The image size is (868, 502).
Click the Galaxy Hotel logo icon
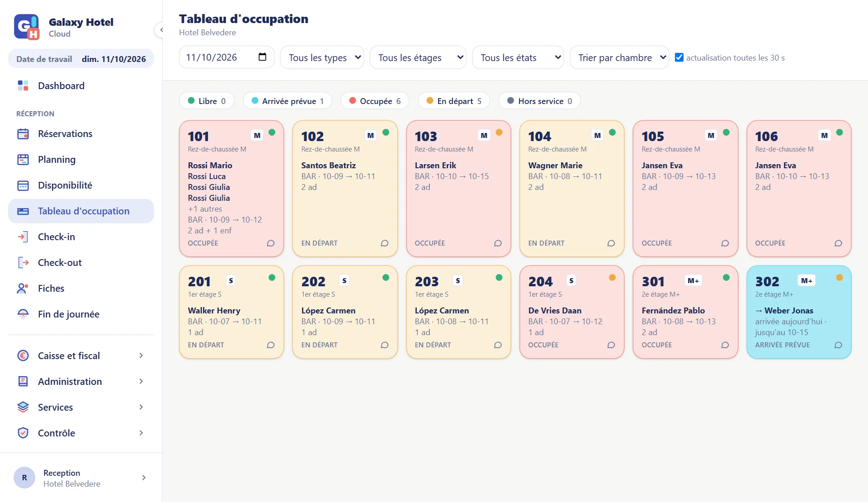tap(27, 27)
